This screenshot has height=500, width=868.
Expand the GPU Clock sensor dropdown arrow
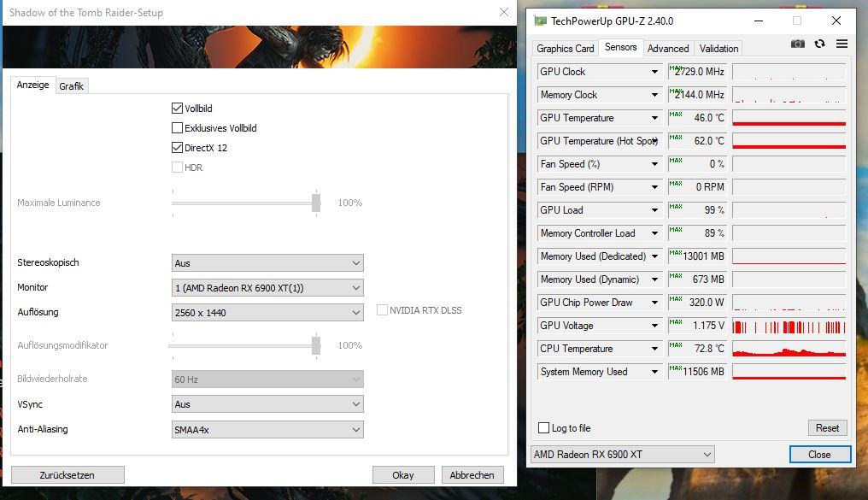tap(655, 72)
